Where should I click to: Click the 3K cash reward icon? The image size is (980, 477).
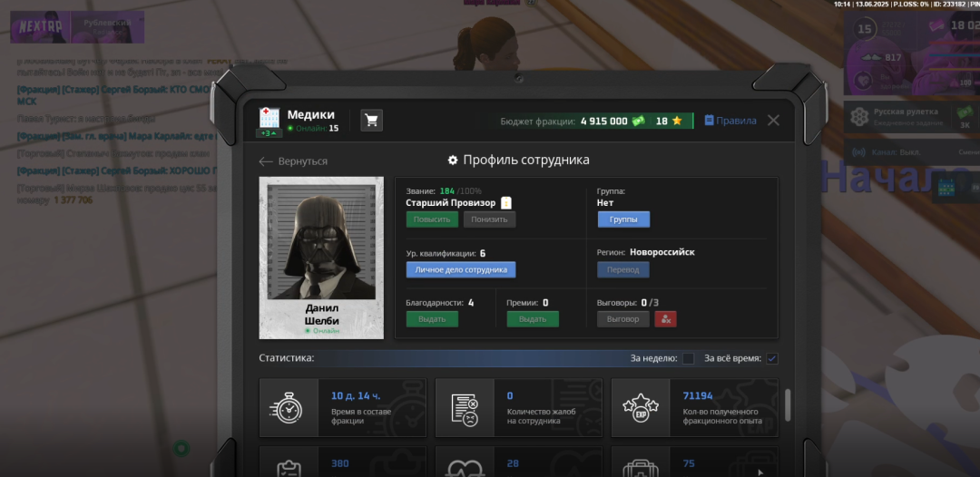point(965,113)
